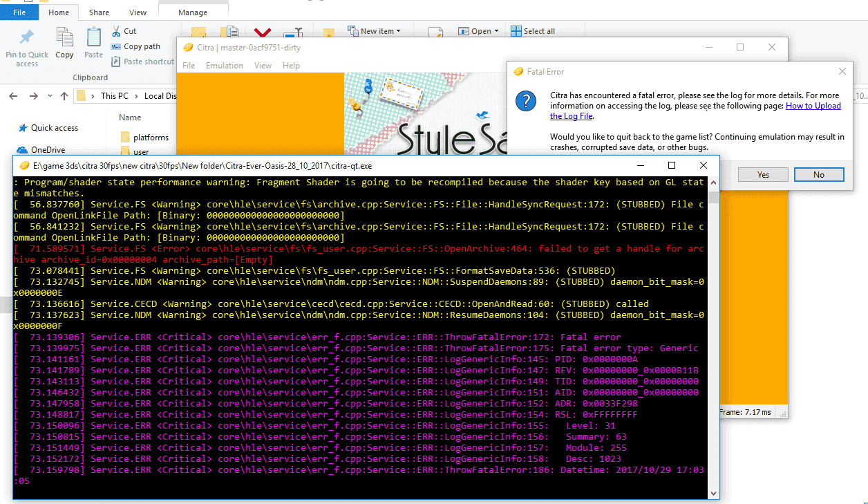Open Citra's View menu
868x504 pixels.
263,66
